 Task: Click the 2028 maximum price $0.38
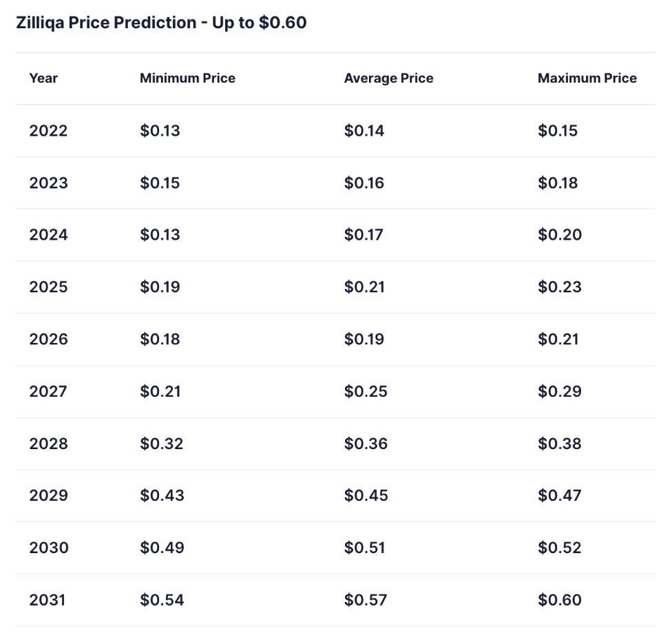tap(559, 444)
